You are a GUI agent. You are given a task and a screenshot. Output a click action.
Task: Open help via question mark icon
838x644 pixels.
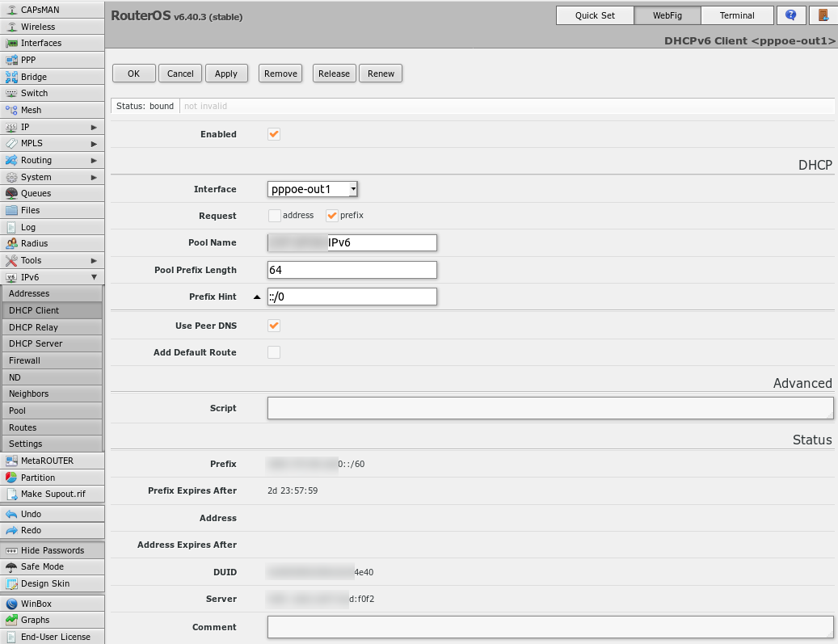click(x=791, y=15)
